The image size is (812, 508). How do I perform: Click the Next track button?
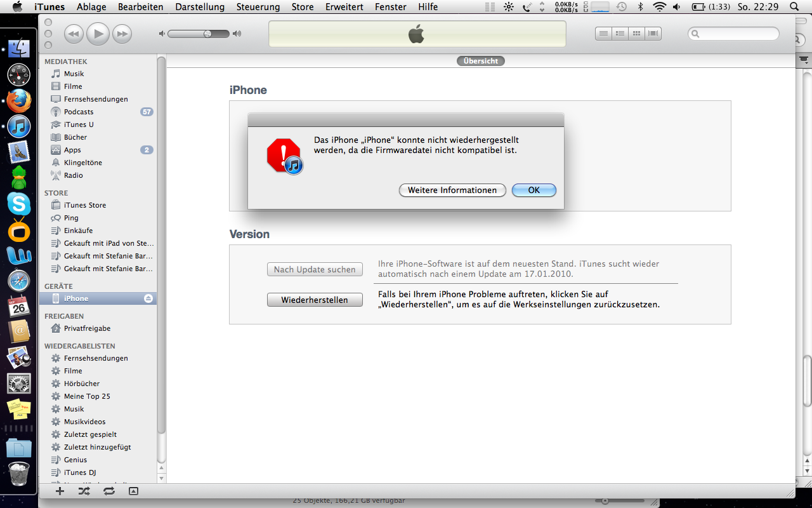click(x=122, y=34)
